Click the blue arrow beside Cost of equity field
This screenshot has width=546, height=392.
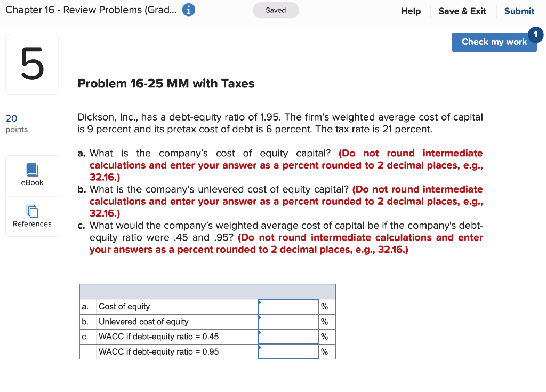point(260,303)
